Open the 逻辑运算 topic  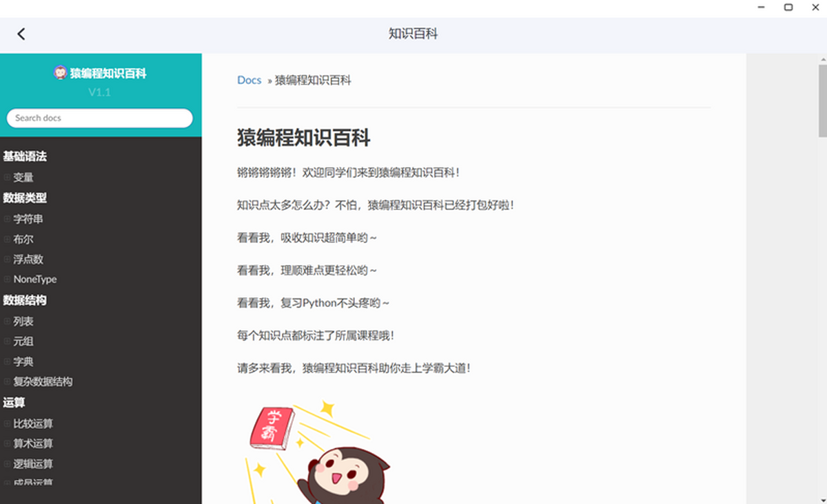tap(33, 464)
